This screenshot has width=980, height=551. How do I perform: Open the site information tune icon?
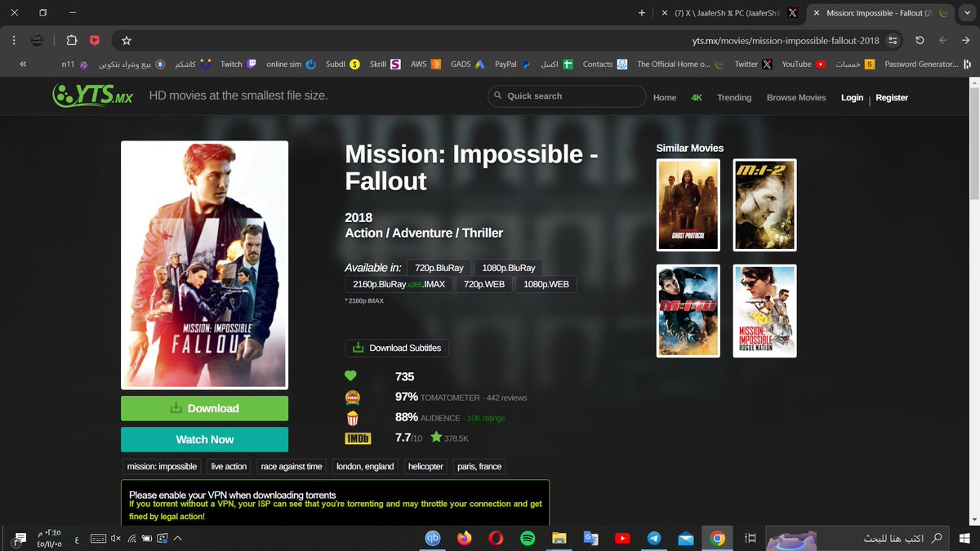893,40
